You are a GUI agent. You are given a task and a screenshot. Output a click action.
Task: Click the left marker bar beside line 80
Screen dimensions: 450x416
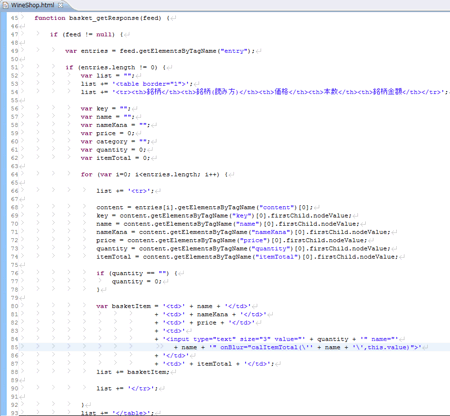3,306
